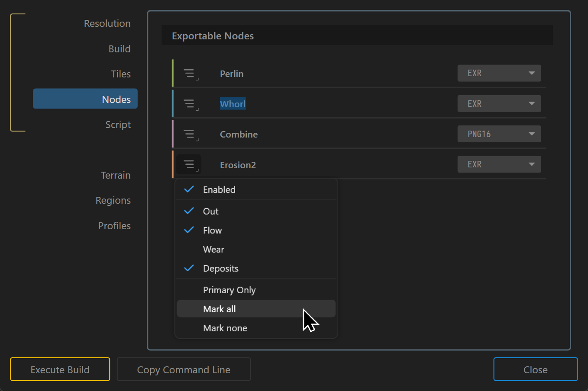Viewport: 588px width, 391px height.
Task: Toggle the Enabled option off
Action: (x=219, y=189)
